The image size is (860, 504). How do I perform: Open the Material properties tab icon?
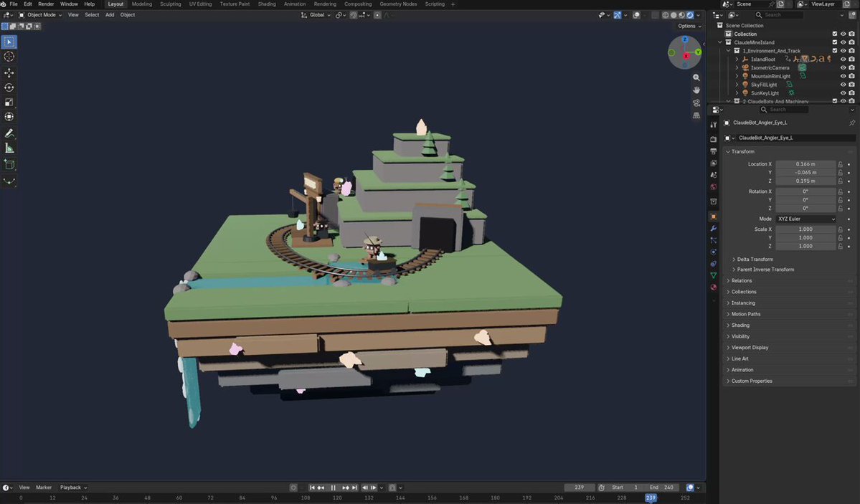[714, 287]
